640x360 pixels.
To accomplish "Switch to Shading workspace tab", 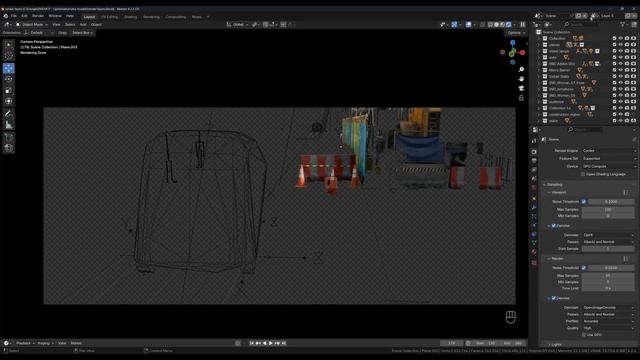I will [x=131, y=17].
